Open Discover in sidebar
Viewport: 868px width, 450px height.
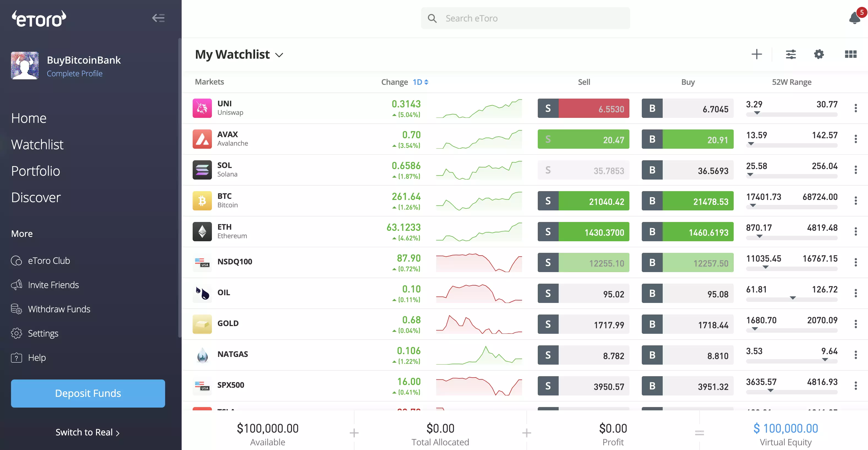pyautogui.click(x=36, y=197)
